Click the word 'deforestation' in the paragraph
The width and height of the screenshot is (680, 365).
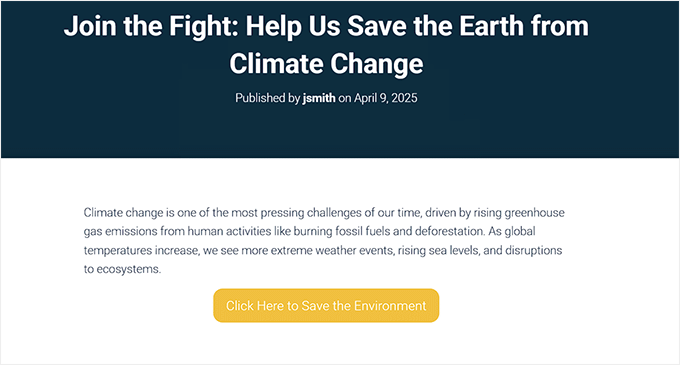click(449, 231)
